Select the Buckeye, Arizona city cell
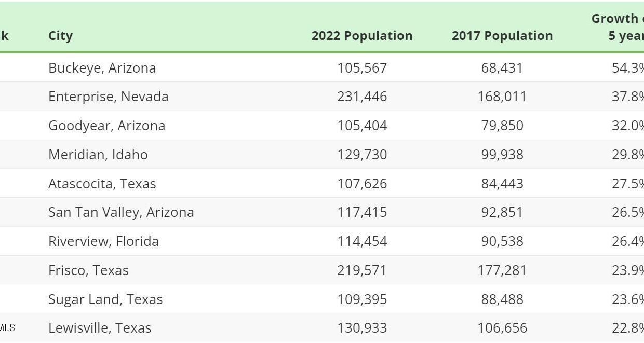The image size is (644, 343). pyautogui.click(x=102, y=68)
